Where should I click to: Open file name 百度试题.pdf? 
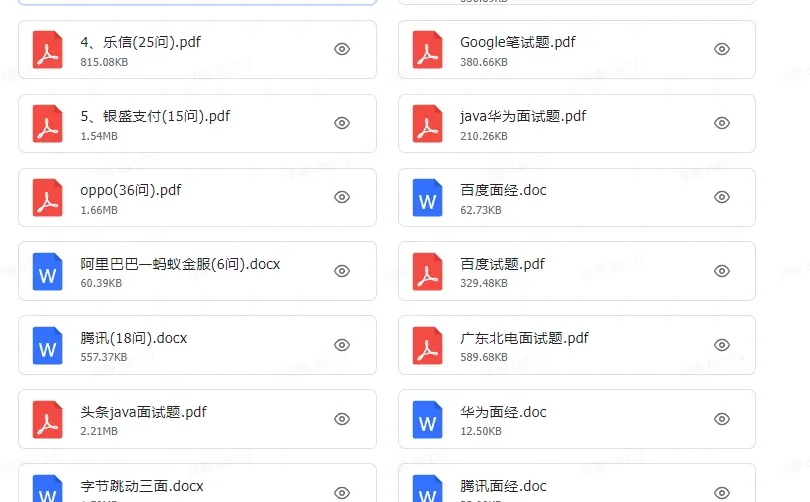[502, 264]
